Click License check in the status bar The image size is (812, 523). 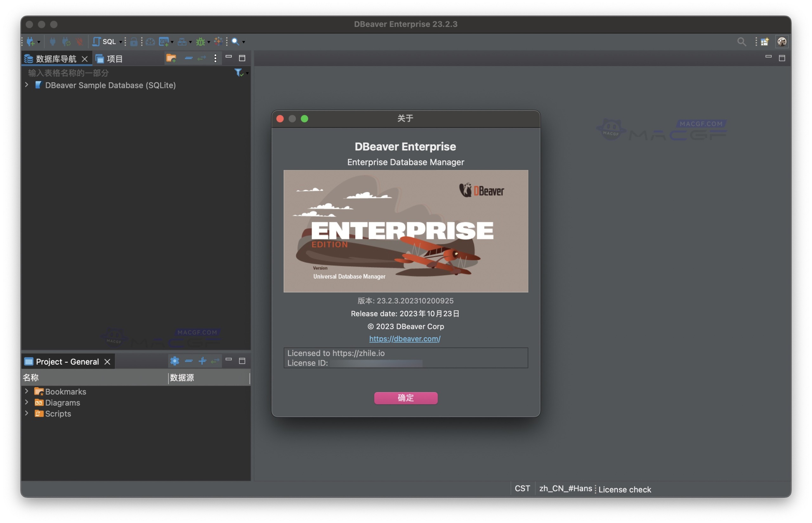625,489
